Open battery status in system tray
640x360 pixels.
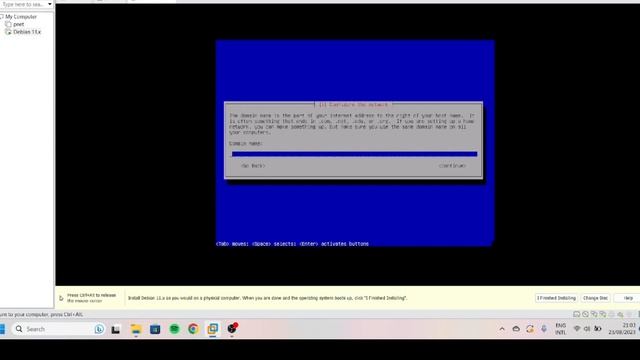tap(598, 329)
